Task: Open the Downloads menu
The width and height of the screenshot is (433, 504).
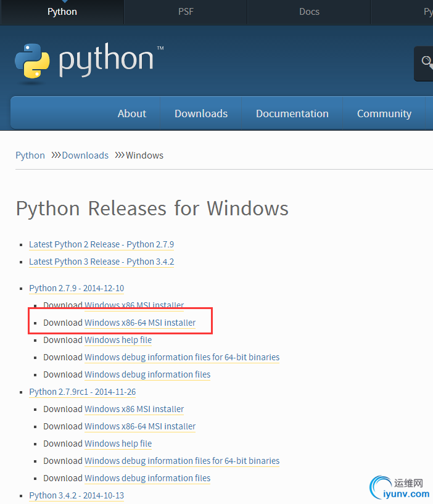Action: (201, 114)
